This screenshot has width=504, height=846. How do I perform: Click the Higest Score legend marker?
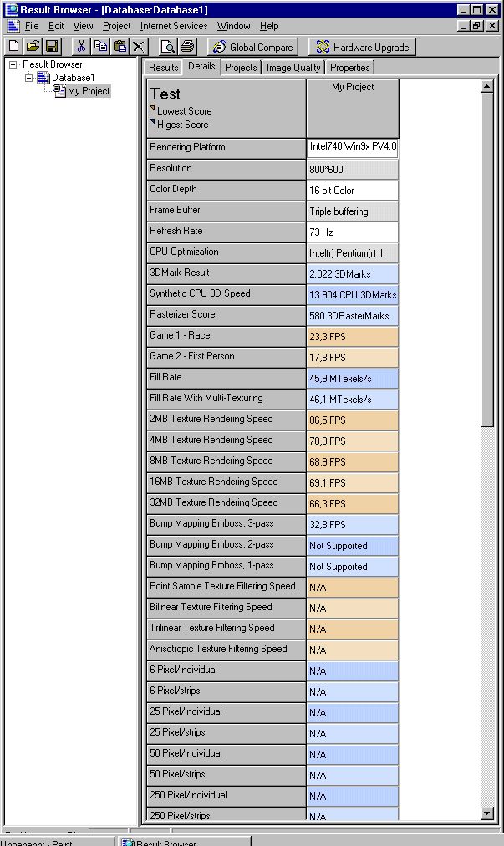point(152,121)
